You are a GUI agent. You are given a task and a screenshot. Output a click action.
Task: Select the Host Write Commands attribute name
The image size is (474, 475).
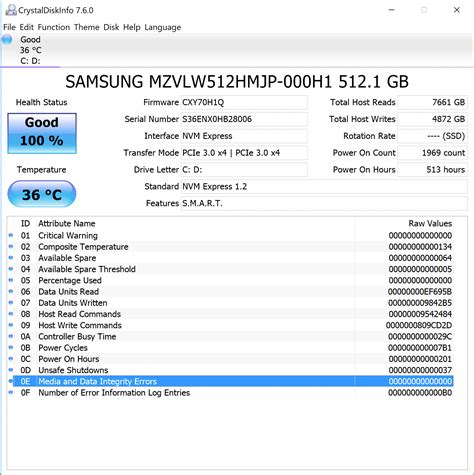tap(80, 325)
